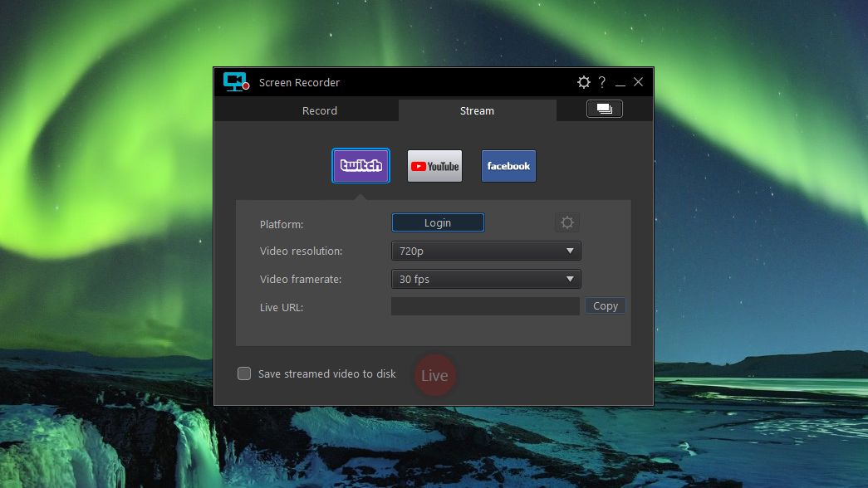
Task: Open the application settings gear
Action: pos(584,82)
